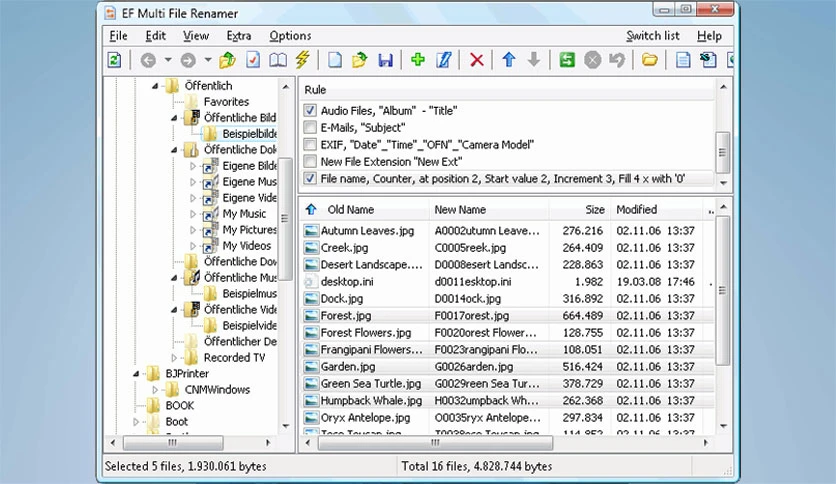This screenshot has width=836, height=484.
Task: Select Garden.jpg in file list
Action: [507, 366]
